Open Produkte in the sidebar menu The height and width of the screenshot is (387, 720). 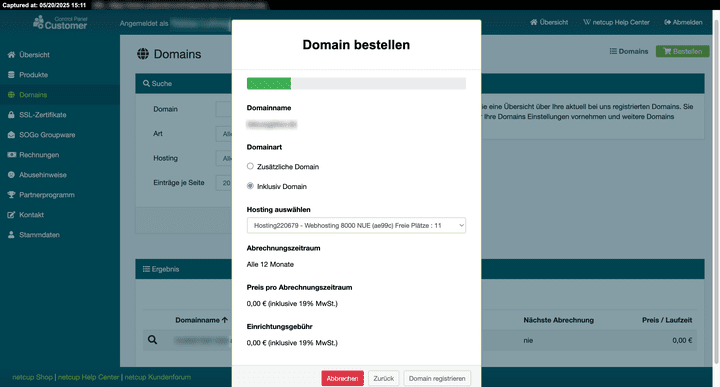click(x=34, y=75)
